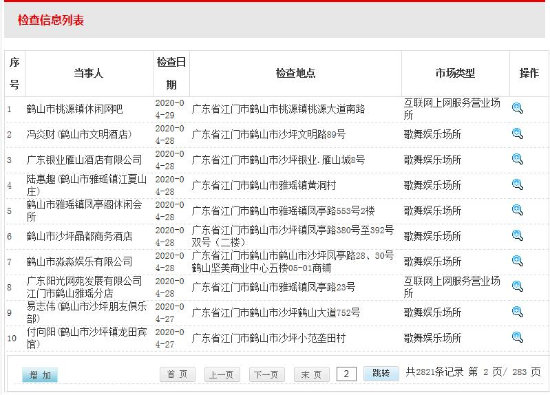Select text 冯炎财 (鹤山市文明酒店)
The width and height of the screenshot is (550, 395).
pos(79,134)
